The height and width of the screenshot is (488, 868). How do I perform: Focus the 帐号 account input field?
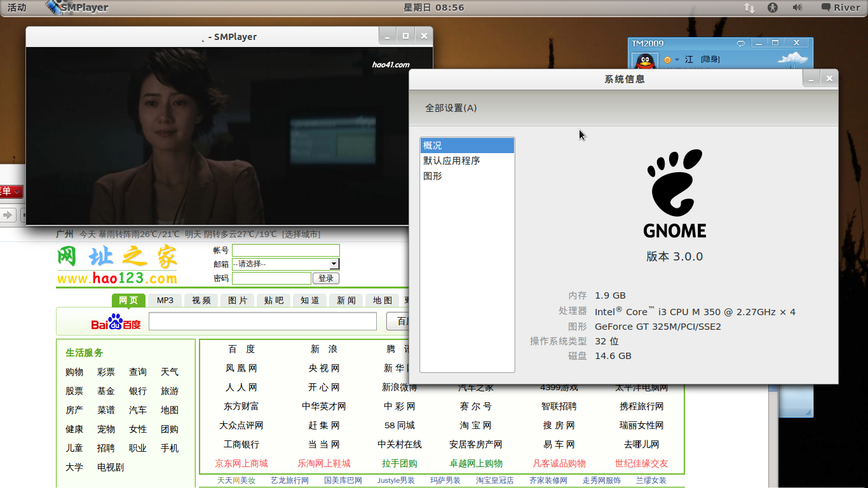point(286,250)
